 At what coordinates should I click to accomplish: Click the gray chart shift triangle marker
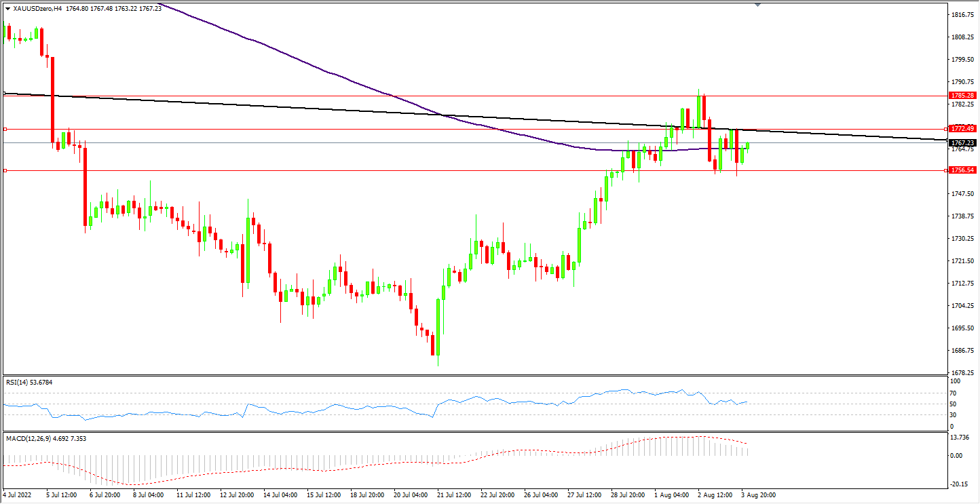(758, 4)
